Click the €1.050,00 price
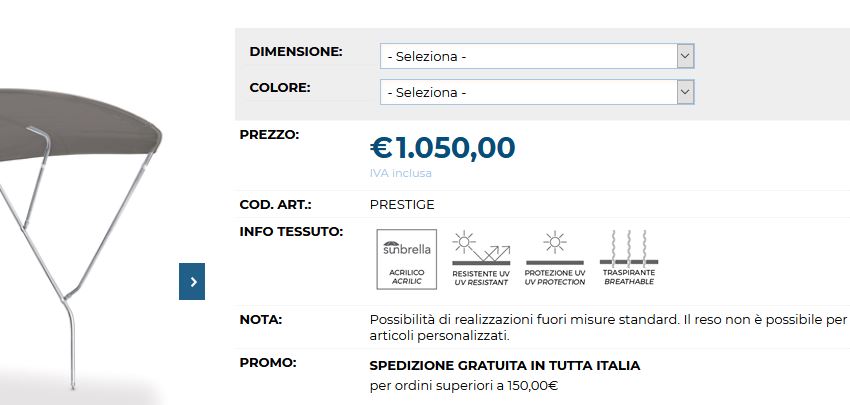This screenshot has width=850, height=405. point(442,148)
